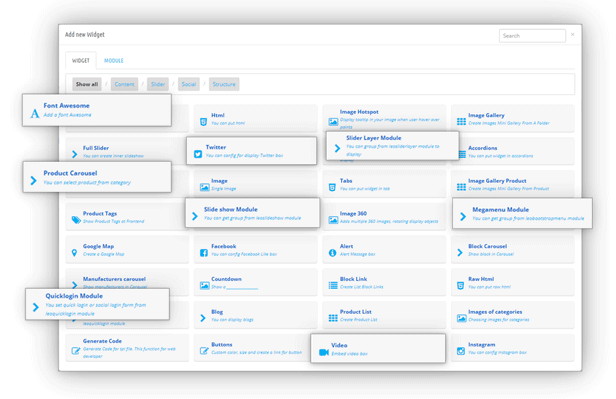The height and width of the screenshot is (399, 616).
Task: Click the Countdown widget picture icon
Action: click(205, 286)
